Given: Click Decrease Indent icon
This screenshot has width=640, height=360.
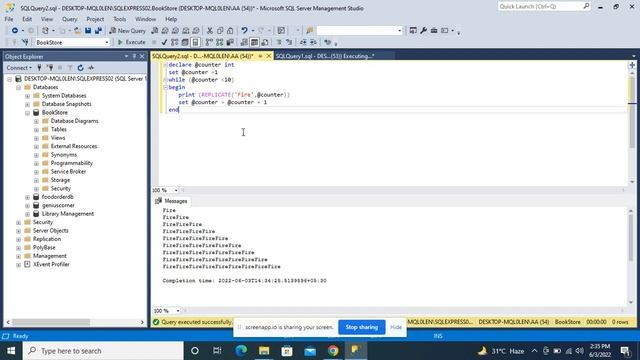Looking at the screenshot, I should click(303, 42).
